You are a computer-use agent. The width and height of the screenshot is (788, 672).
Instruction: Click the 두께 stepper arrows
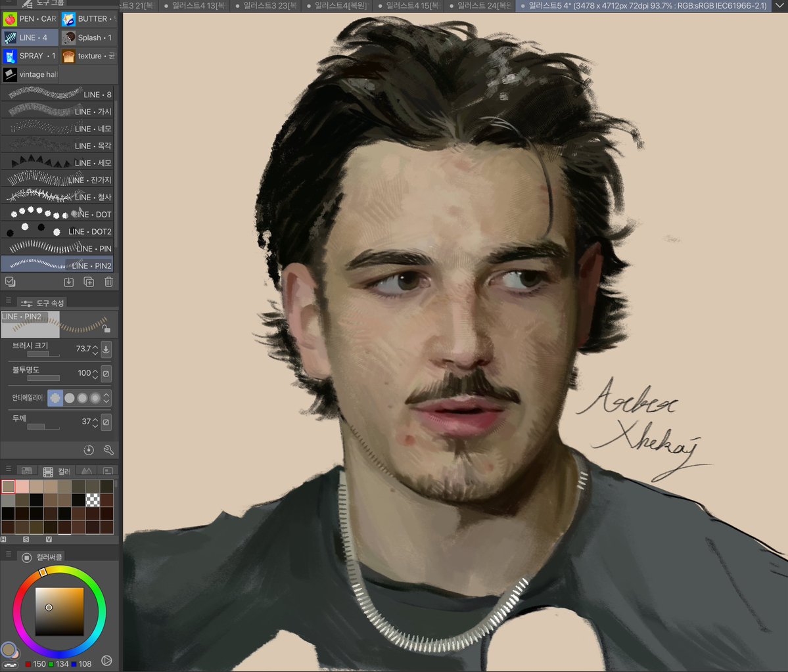95,422
